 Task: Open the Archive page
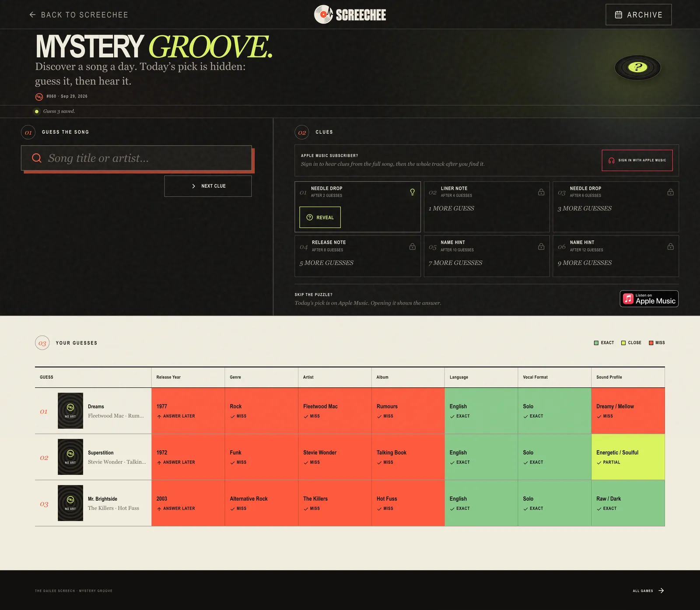(638, 15)
